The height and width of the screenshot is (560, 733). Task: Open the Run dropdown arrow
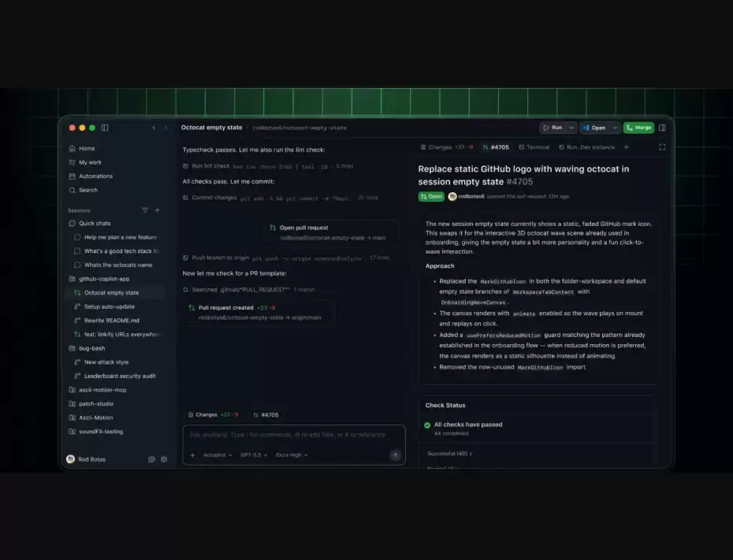pyautogui.click(x=571, y=128)
